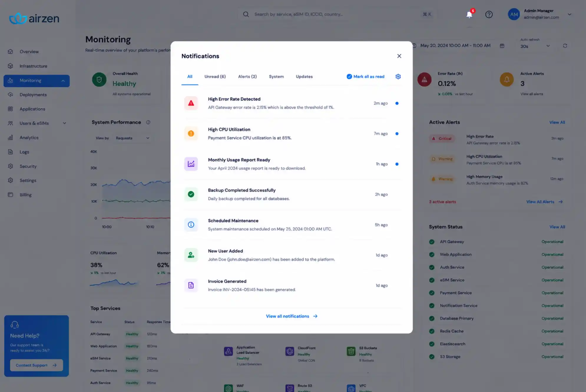Click the Overall Health shield icon
The image size is (586, 392).
pyautogui.click(x=99, y=80)
